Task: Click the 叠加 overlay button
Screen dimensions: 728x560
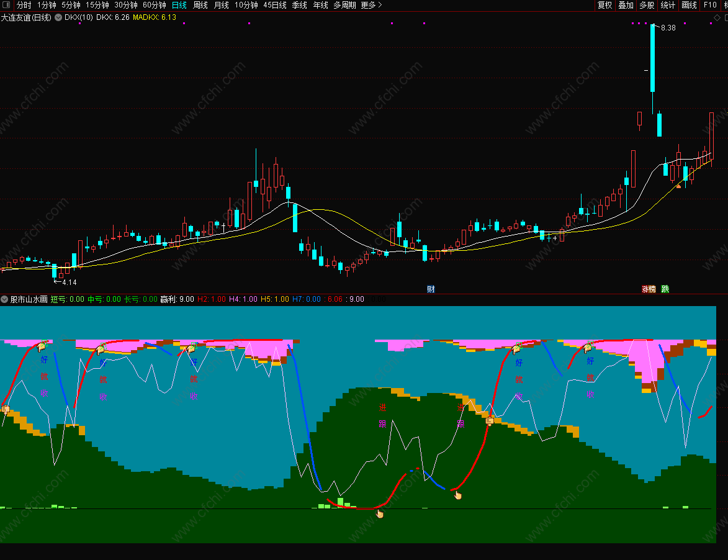Action: [x=626, y=5]
